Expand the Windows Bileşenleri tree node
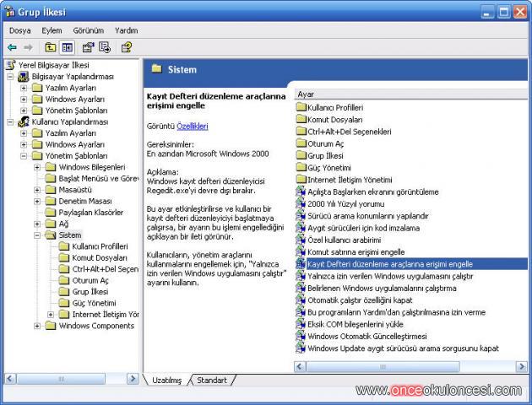 click(x=38, y=167)
